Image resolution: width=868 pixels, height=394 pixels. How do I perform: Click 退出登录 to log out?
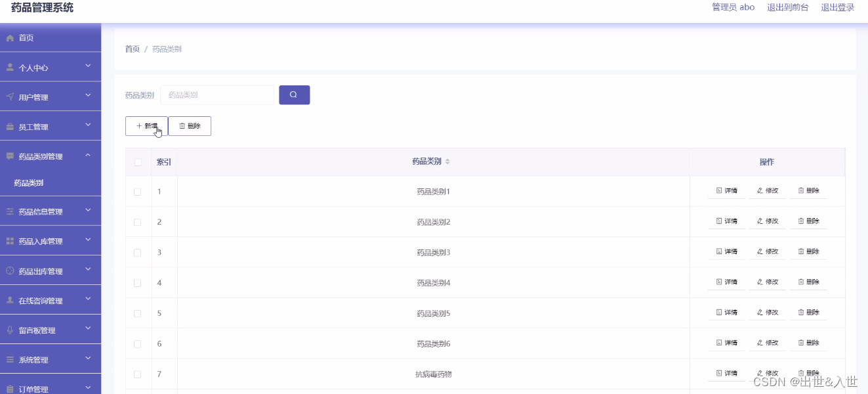click(838, 7)
